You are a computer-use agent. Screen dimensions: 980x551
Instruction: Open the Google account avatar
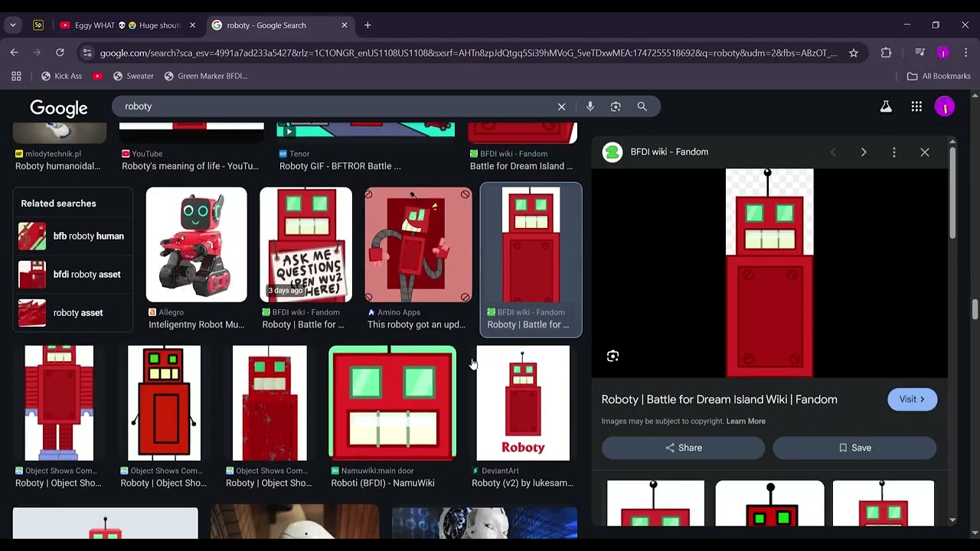pos(945,107)
